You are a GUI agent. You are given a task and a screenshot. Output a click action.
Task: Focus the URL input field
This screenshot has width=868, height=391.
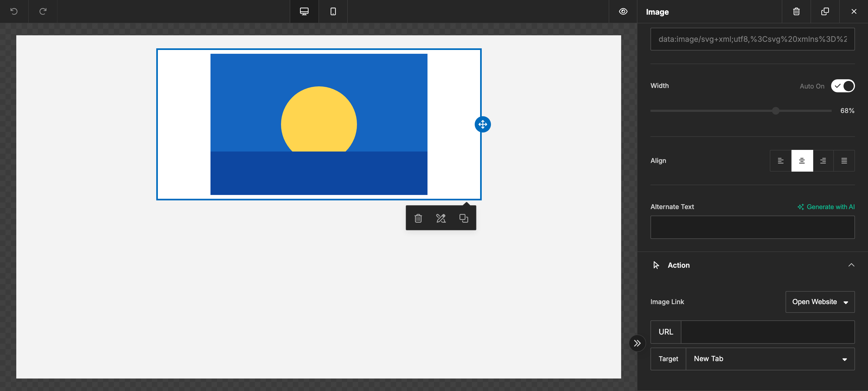point(768,332)
